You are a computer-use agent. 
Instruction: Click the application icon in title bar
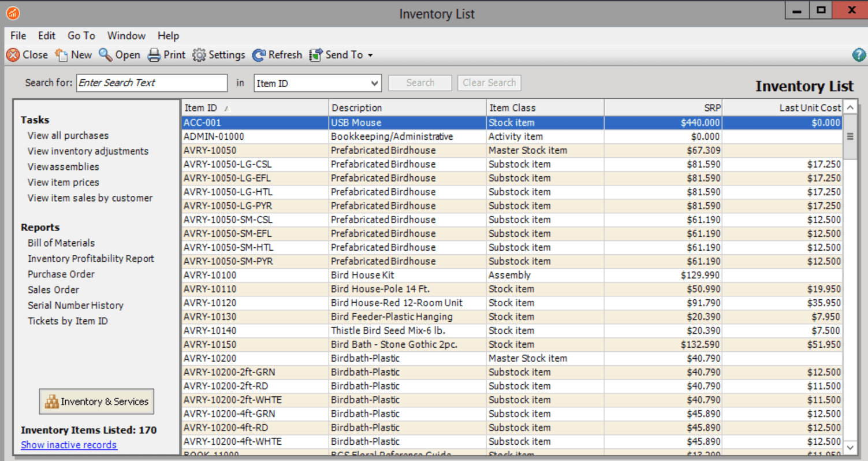click(x=13, y=13)
